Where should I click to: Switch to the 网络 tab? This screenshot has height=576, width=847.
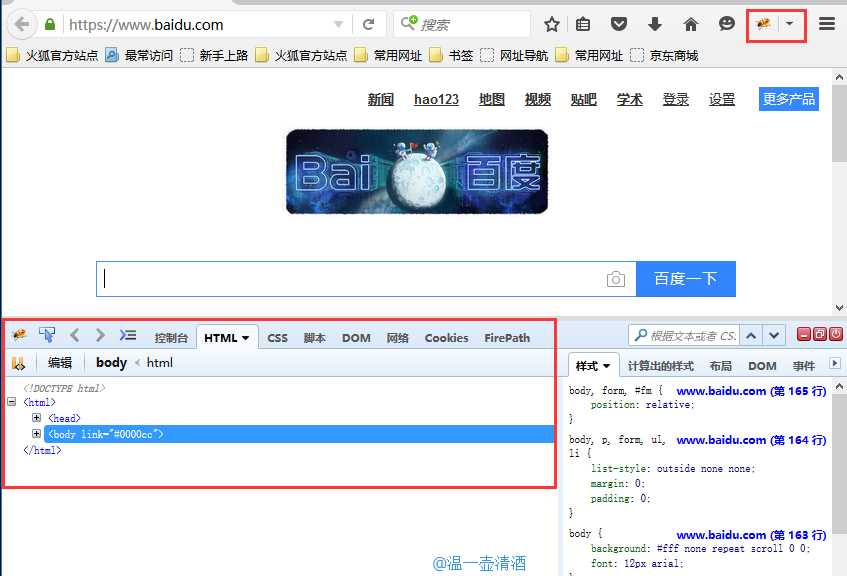pos(398,338)
